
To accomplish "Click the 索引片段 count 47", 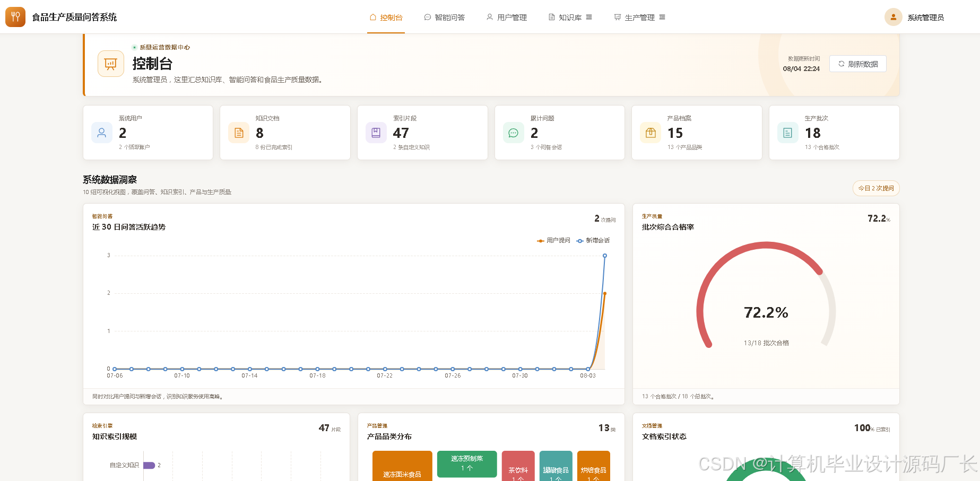I will coord(401,133).
